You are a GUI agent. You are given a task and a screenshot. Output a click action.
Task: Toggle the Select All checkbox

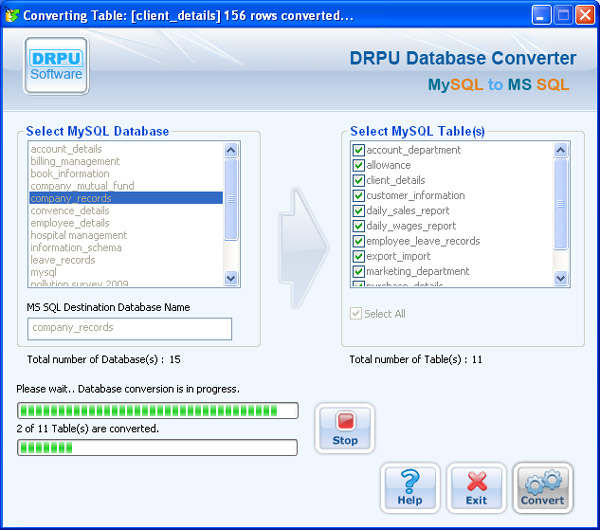356,314
